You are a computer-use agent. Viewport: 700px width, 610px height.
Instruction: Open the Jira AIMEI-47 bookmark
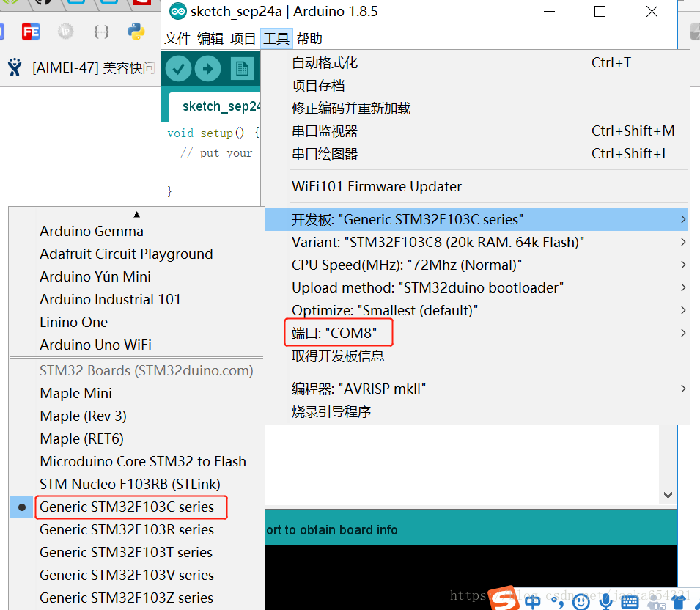[x=81, y=67]
